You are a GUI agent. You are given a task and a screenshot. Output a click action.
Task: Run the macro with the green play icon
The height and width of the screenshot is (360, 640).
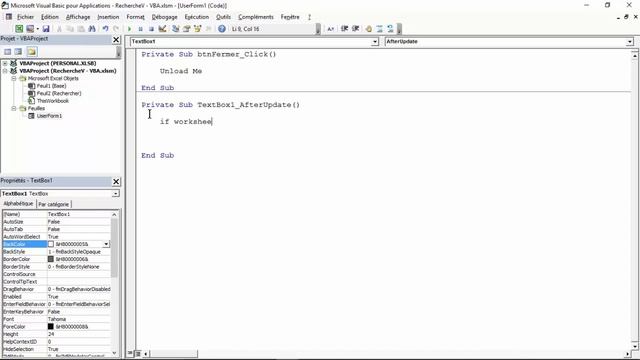(x=129, y=29)
